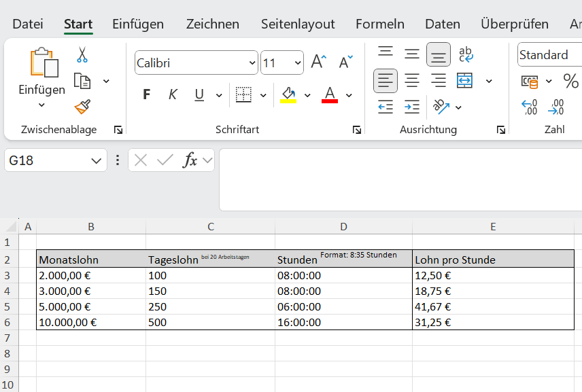Select the Format Painter brush icon
This screenshot has height=392, width=582.
[x=82, y=107]
